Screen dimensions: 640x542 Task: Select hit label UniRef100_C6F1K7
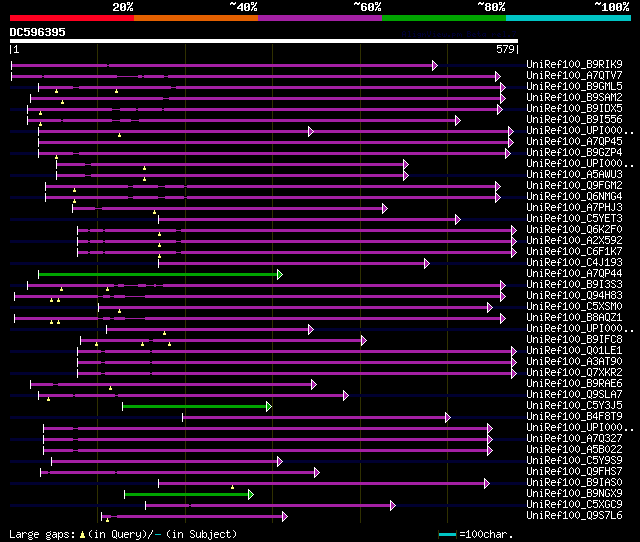click(x=574, y=252)
